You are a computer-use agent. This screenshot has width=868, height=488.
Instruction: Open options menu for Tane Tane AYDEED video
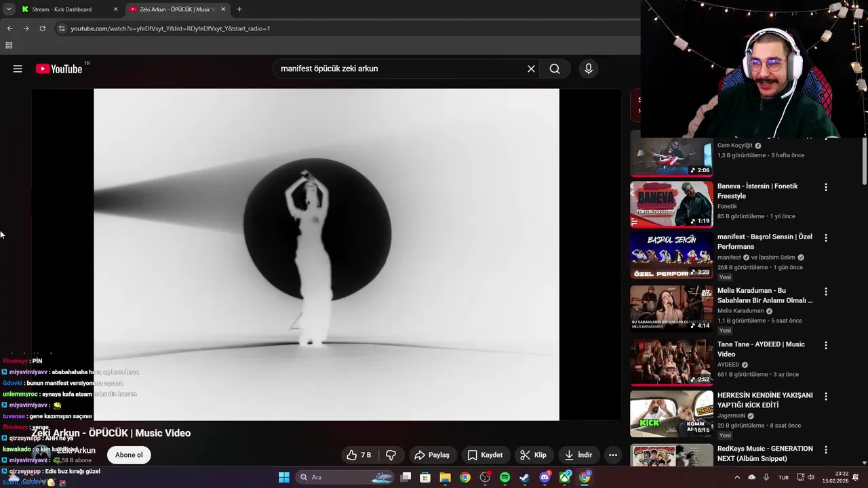(825, 345)
